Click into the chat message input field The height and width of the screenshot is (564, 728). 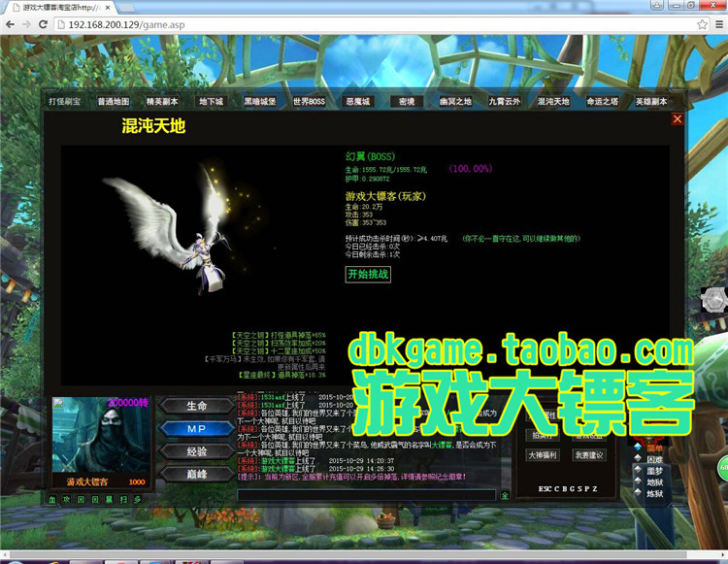click(366, 495)
